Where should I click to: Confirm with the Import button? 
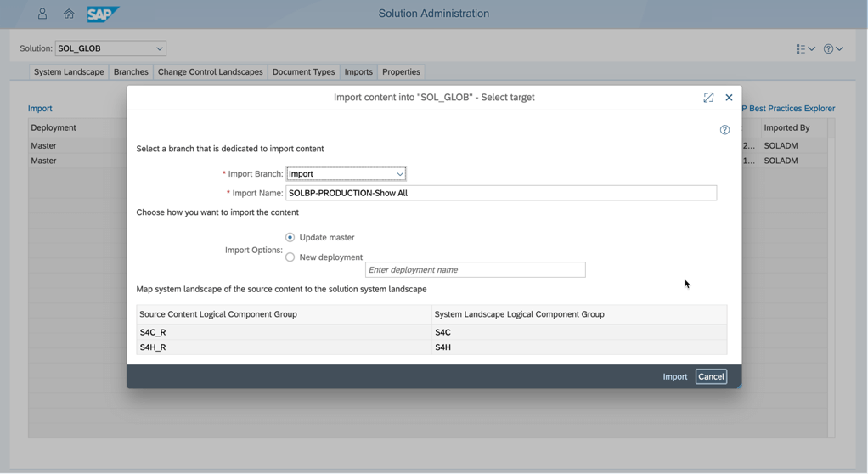coord(675,376)
